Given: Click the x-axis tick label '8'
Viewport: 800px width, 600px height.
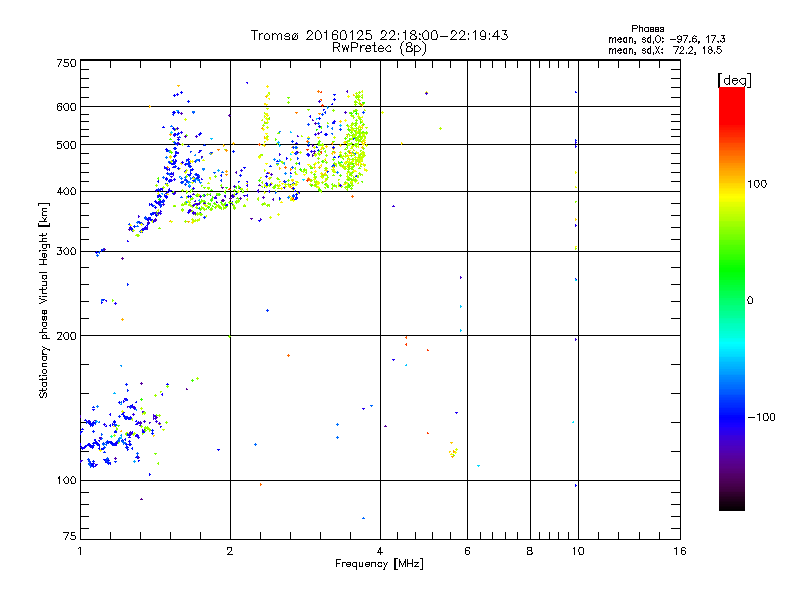Looking at the screenshot, I should [x=530, y=551].
